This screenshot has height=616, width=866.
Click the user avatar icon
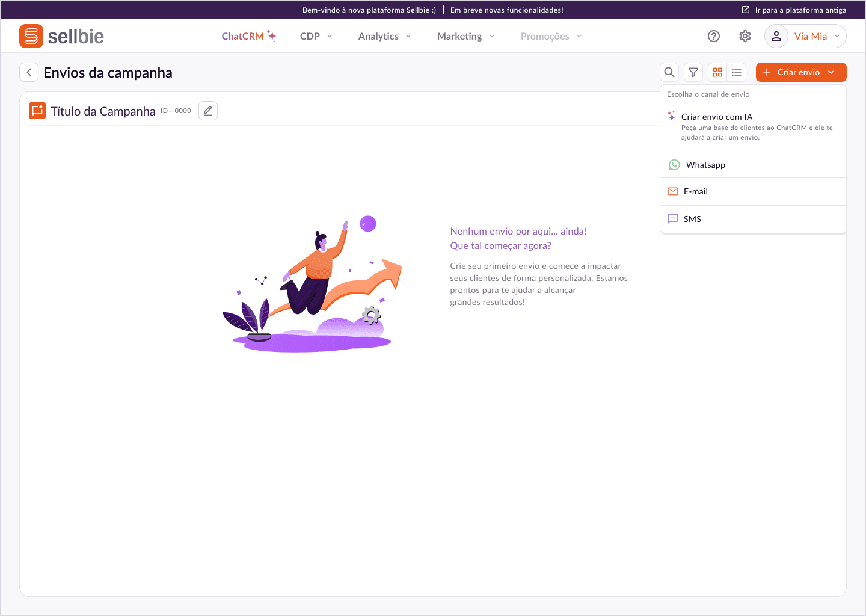[x=776, y=36]
